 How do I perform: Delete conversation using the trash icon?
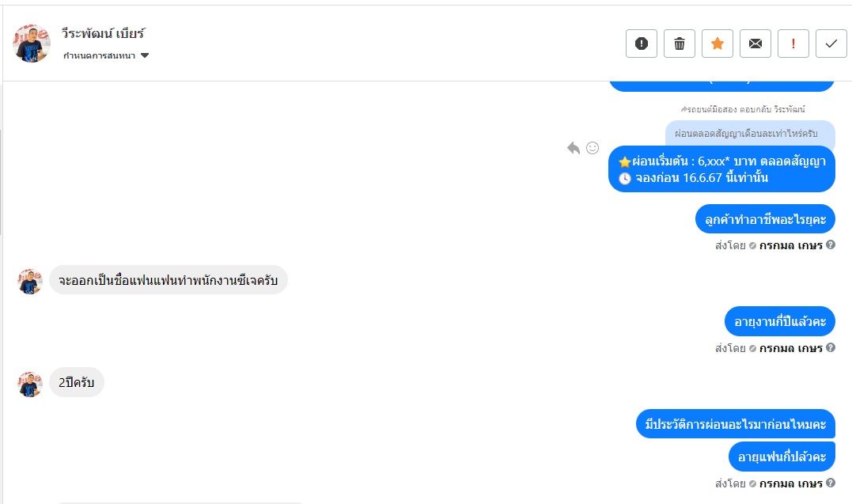click(x=680, y=44)
